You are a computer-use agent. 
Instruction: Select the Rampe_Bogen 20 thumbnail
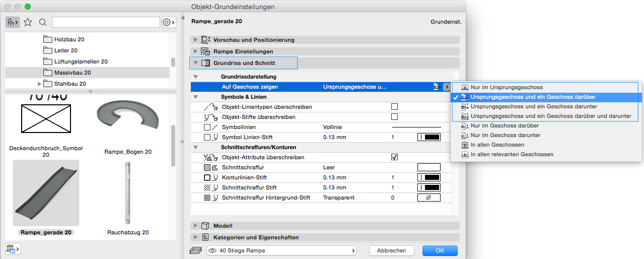coord(127,122)
